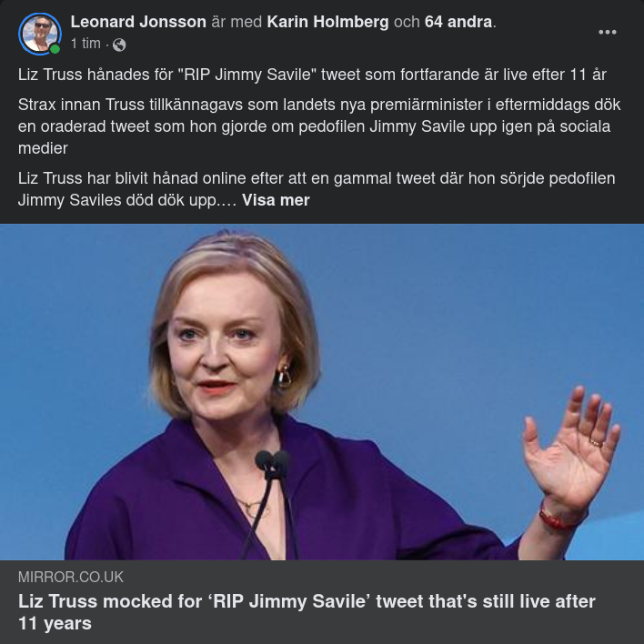Open the "1 tim" post timestamp
The width and height of the screenshot is (644, 644).
(x=86, y=44)
